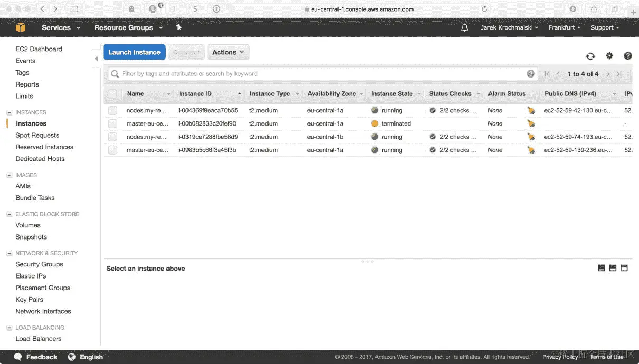Screen dimensions: 639x364
Task: Open a new Safari tab
Action: click(633, 12)
